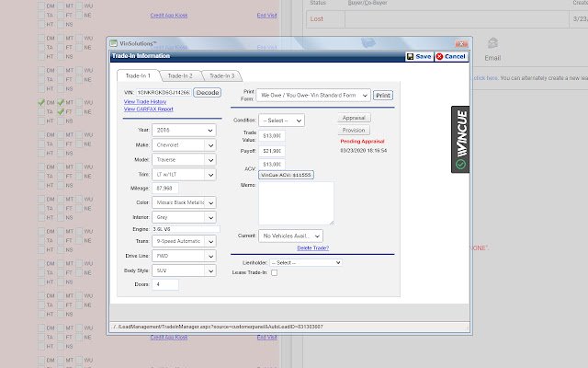The width and height of the screenshot is (588, 368).
Task: Click the Save button with disk icon
Action: click(x=419, y=56)
